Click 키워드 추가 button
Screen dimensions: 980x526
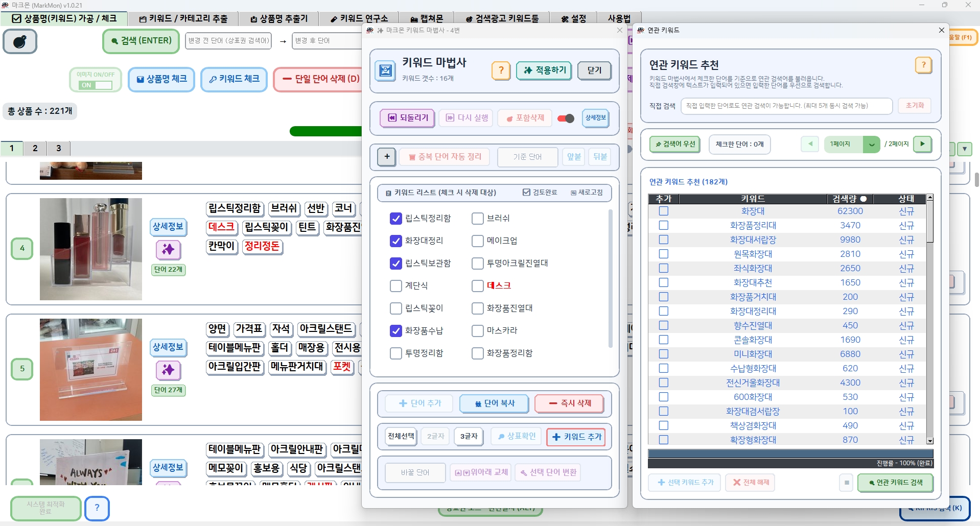pos(576,437)
